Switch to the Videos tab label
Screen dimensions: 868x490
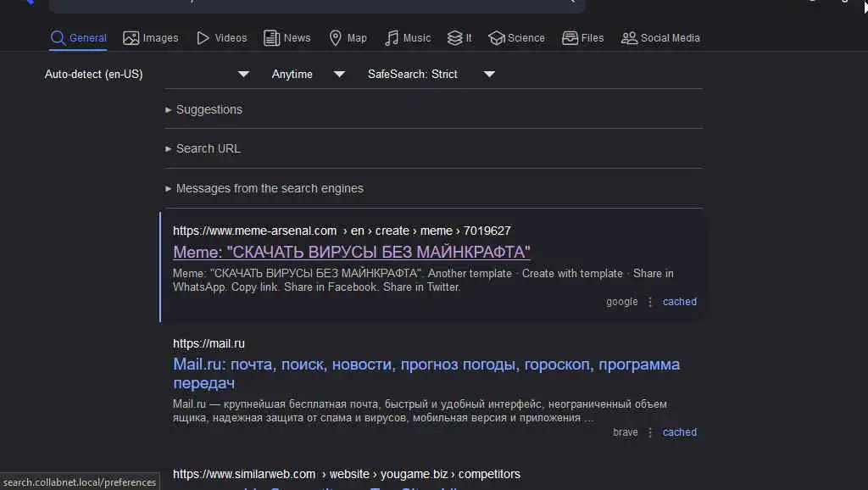(231, 37)
